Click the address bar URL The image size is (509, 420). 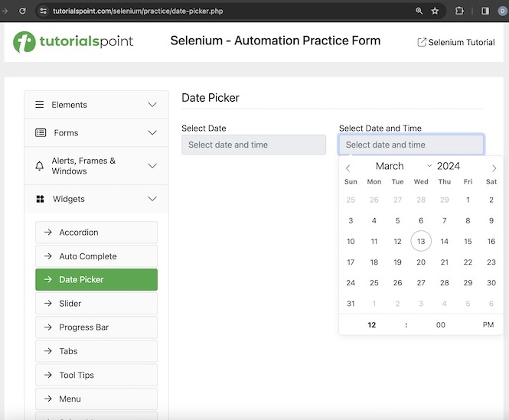(x=138, y=11)
